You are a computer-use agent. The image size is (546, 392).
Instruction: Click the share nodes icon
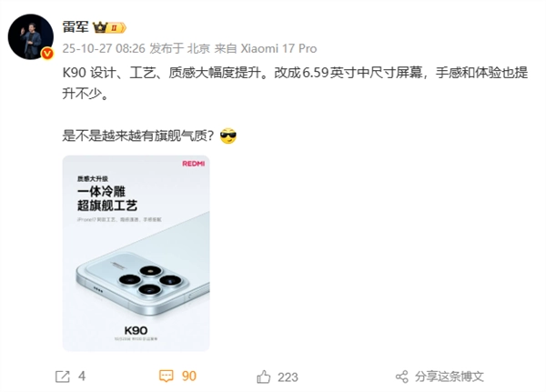(x=402, y=377)
